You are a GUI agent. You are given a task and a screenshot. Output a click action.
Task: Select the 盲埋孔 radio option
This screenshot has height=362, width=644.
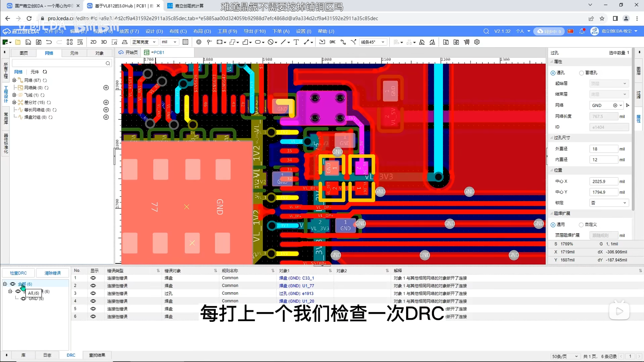(581, 73)
